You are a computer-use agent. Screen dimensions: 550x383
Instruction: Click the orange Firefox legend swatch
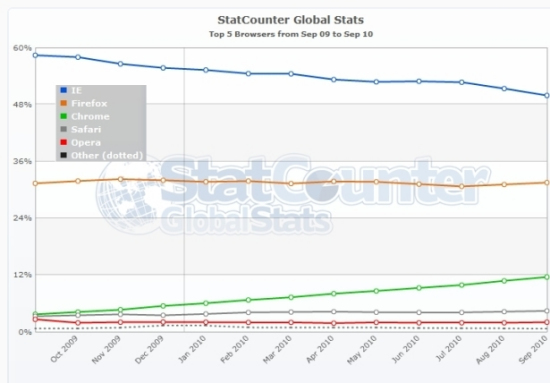click(x=63, y=103)
